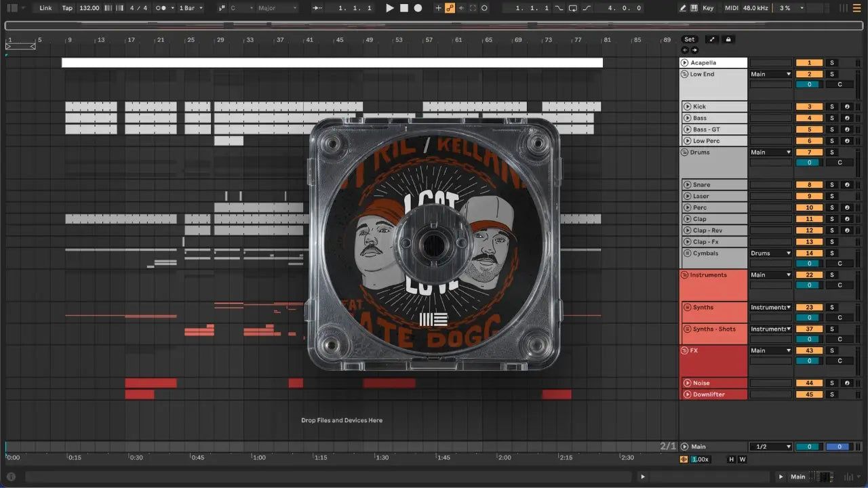
Task: Click the re-enable automation arrow icon
Action: 461,8
